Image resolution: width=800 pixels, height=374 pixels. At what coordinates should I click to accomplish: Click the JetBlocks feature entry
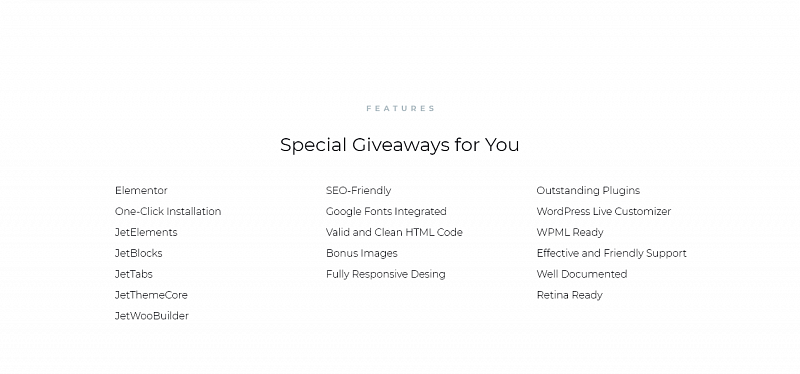[x=138, y=253]
